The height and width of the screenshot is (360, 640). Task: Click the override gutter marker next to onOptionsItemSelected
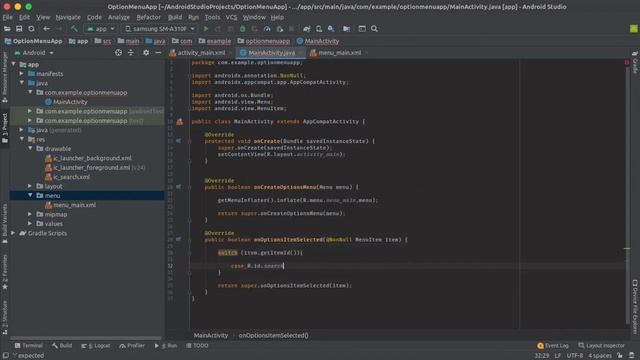coord(178,240)
